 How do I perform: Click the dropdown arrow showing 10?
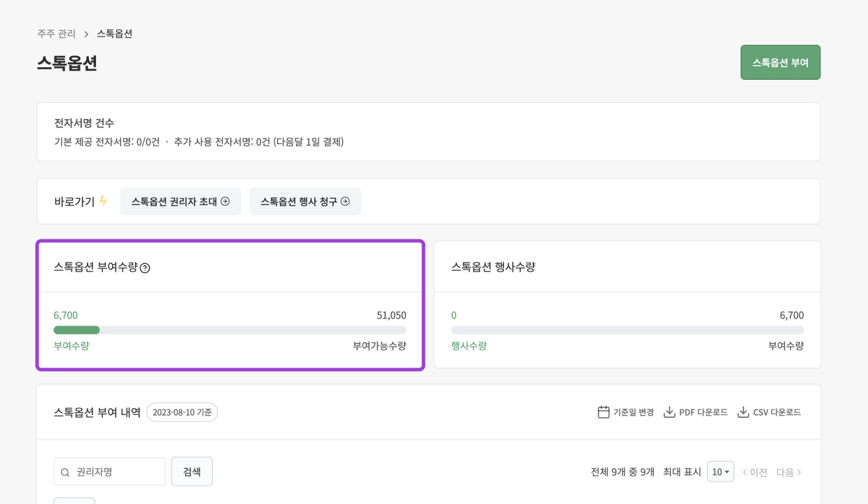[727, 472]
